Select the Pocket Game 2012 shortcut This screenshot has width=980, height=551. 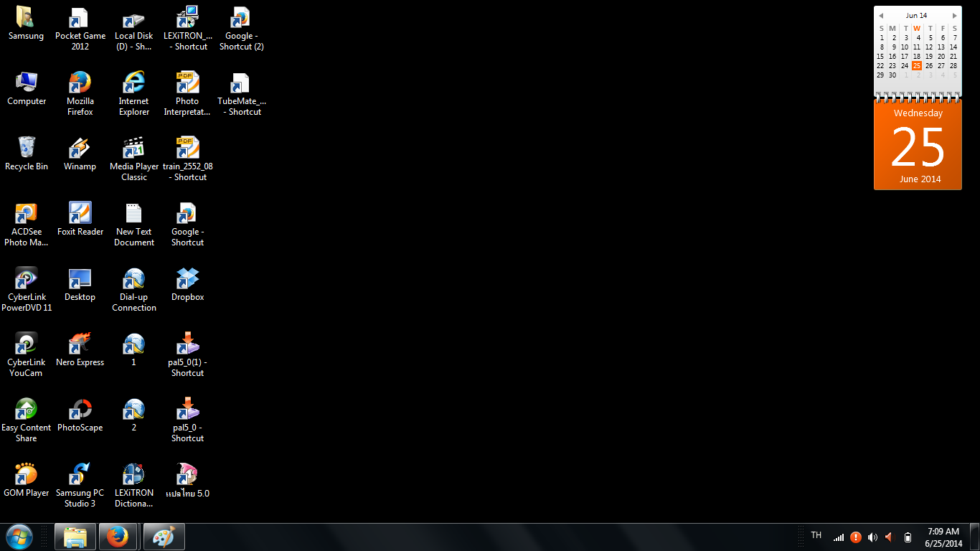click(80, 29)
